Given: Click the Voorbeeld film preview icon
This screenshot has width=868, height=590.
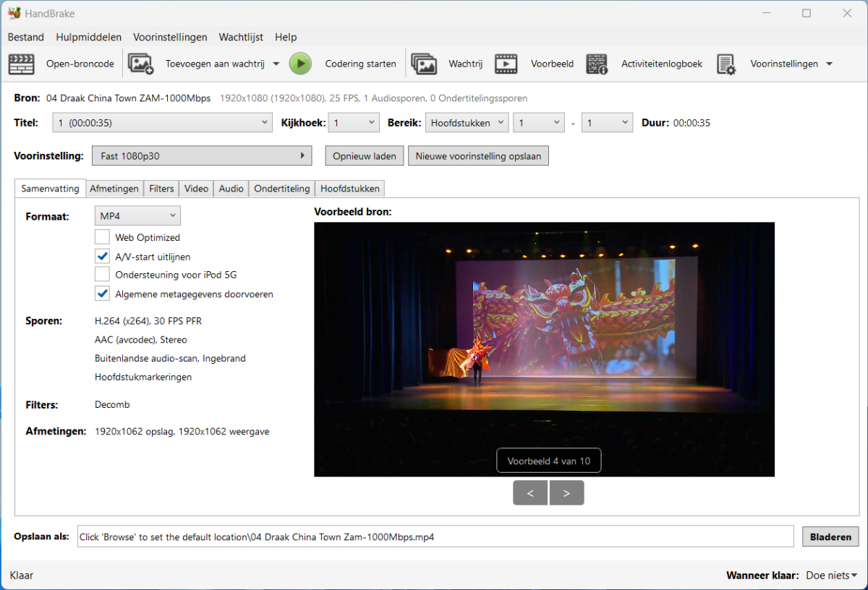Looking at the screenshot, I should pos(506,64).
